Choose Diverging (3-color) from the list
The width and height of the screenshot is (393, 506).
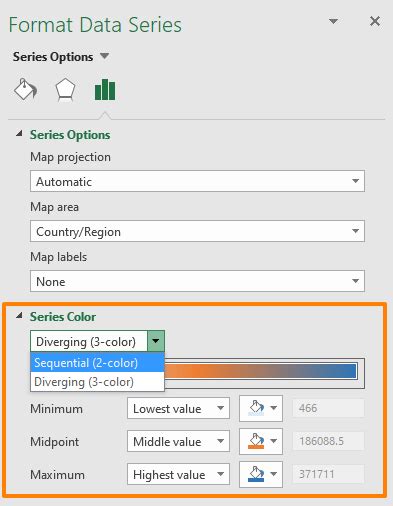pos(97,382)
